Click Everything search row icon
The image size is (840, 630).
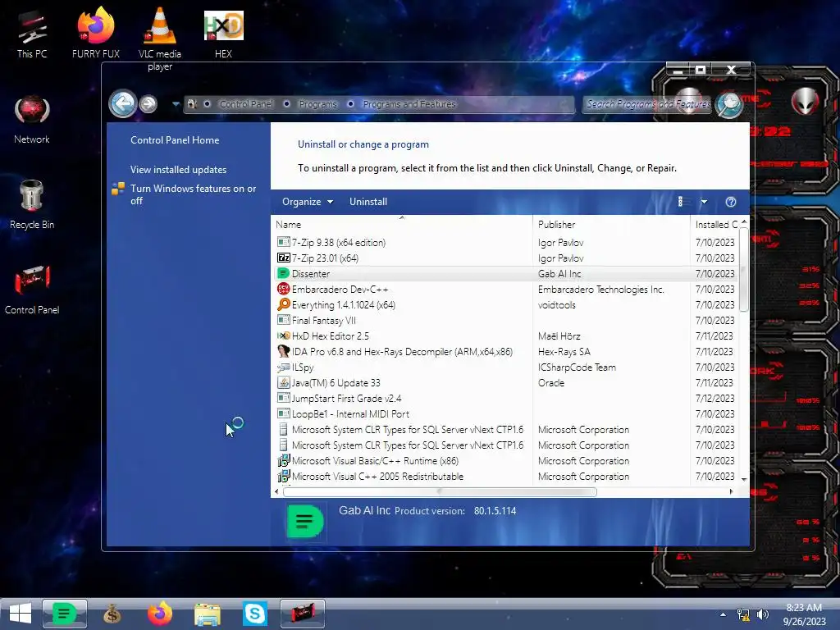283,304
